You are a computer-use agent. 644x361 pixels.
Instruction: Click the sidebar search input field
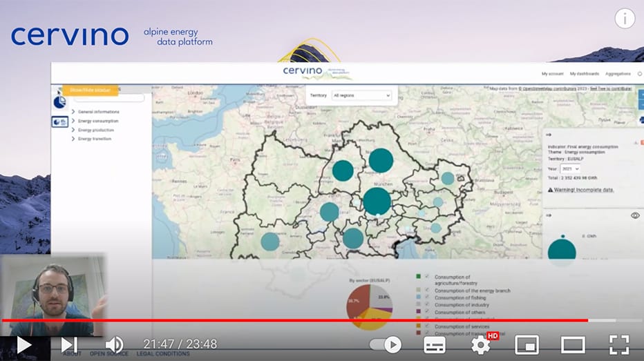point(109,99)
